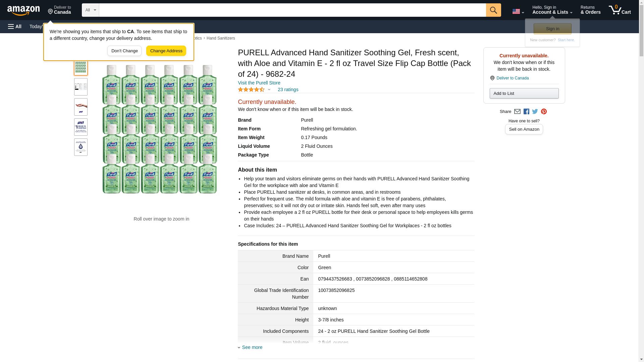Open the shopping Cart icon
The width and height of the screenshot is (644, 362).
[x=620, y=10]
